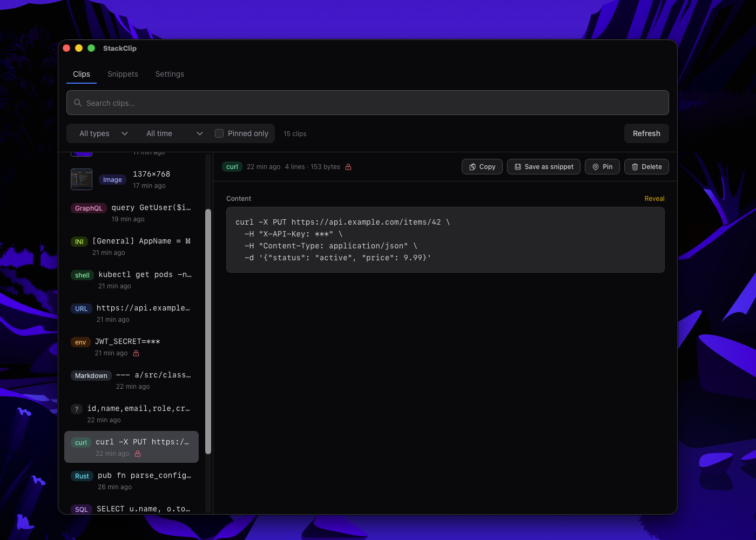Click the Image badge on the 1376×768 clip

click(112, 179)
